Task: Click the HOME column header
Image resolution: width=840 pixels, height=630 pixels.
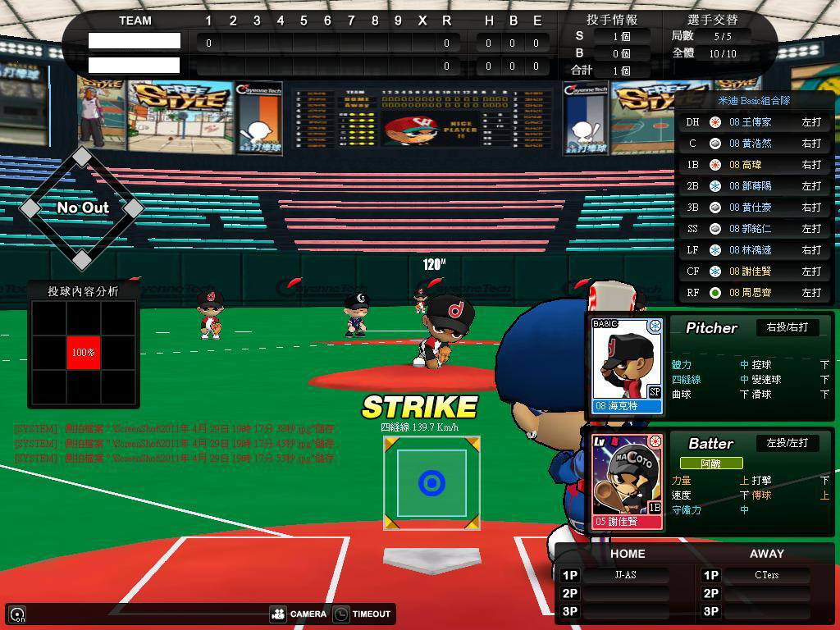Action: click(x=628, y=554)
